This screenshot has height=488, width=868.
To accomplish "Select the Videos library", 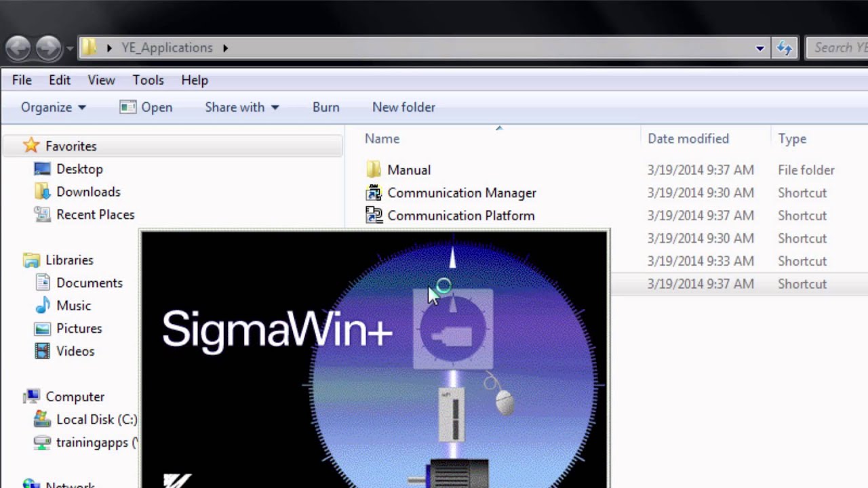I will [x=75, y=351].
